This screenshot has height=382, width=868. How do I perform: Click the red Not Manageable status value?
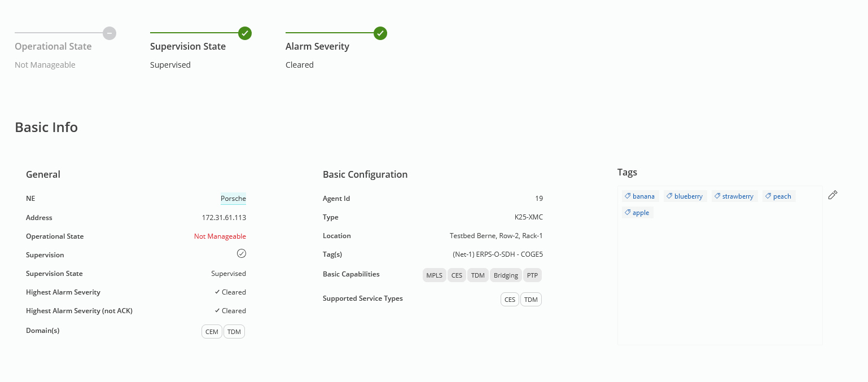click(220, 236)
